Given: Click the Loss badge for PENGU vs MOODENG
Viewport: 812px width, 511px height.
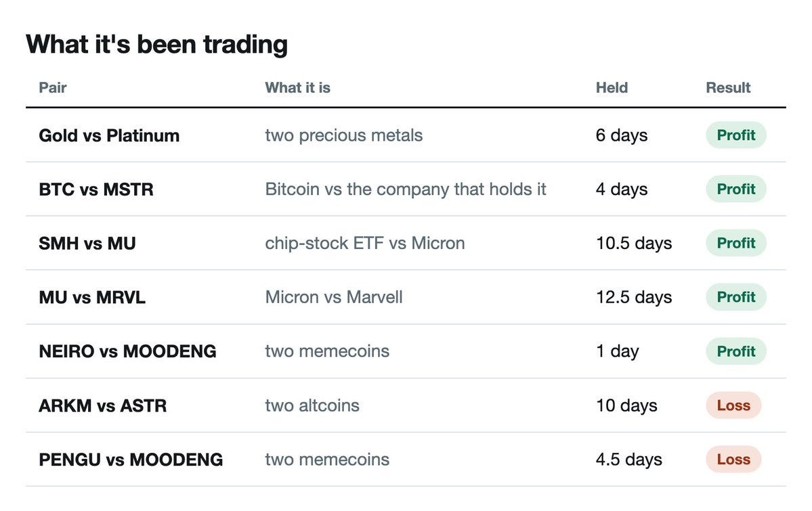Looking at the screenshot, I should coord(733,460).
